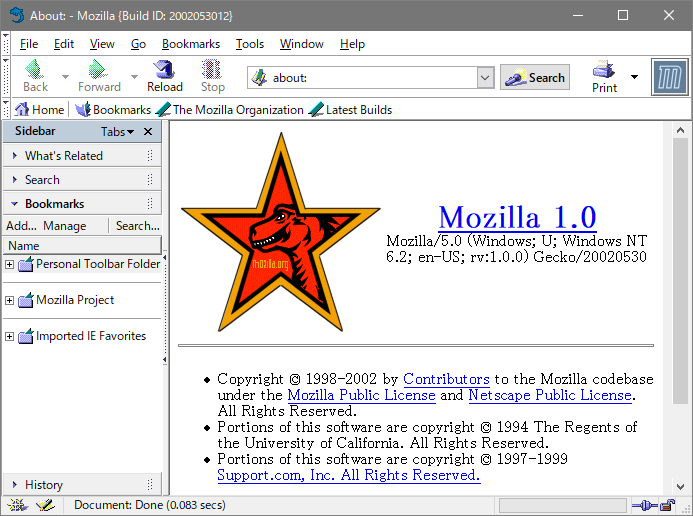Image resolution: width=693 pixels, height=516 pixels.
Task: Open Bookmarks from the personal toolbar
Action: 113,110
